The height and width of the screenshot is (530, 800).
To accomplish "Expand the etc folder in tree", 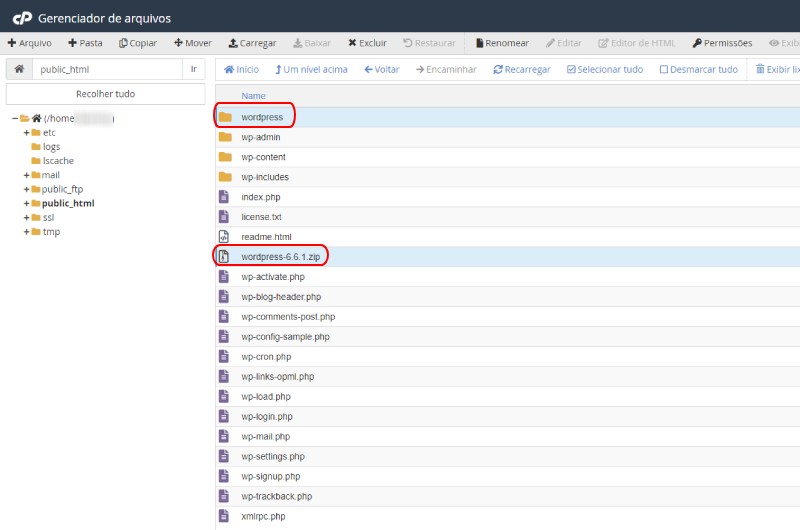I will (x=26, y=133).
